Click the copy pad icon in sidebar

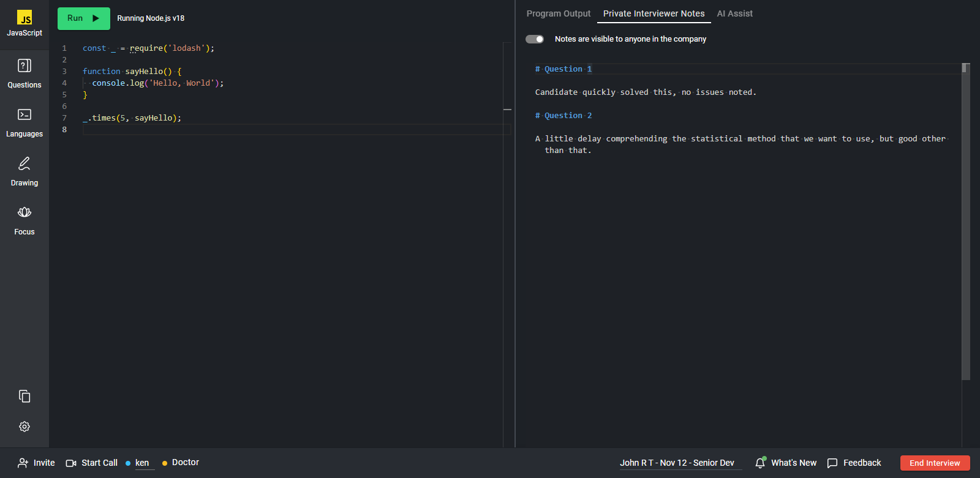pos(24,397)
